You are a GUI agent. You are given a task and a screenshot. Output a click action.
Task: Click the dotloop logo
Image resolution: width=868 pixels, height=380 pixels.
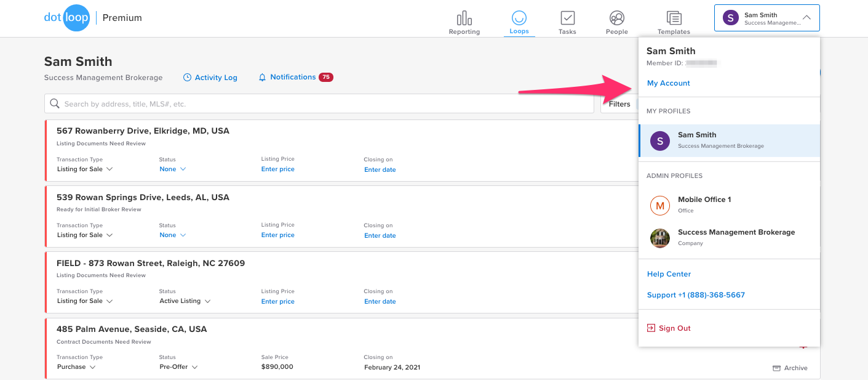point(67,18)
